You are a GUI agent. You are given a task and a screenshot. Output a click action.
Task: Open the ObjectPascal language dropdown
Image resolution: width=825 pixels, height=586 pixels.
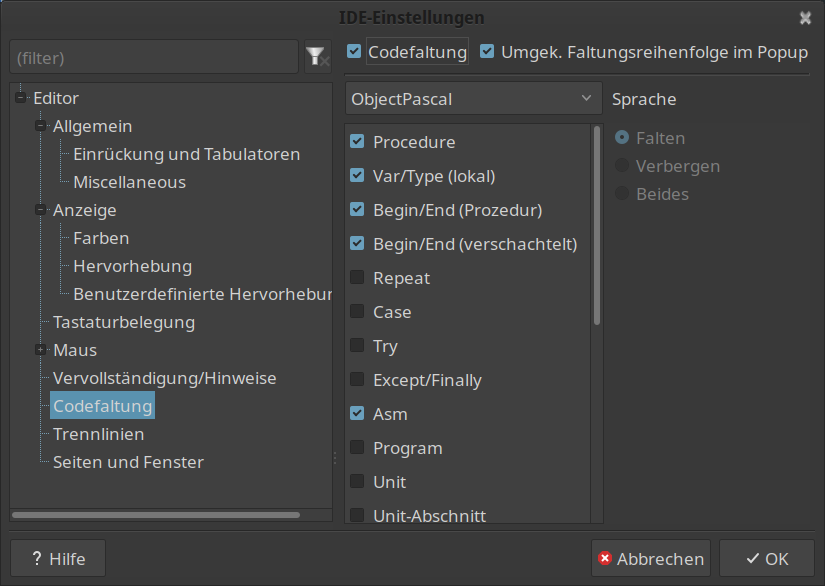(x=473, y=98)
